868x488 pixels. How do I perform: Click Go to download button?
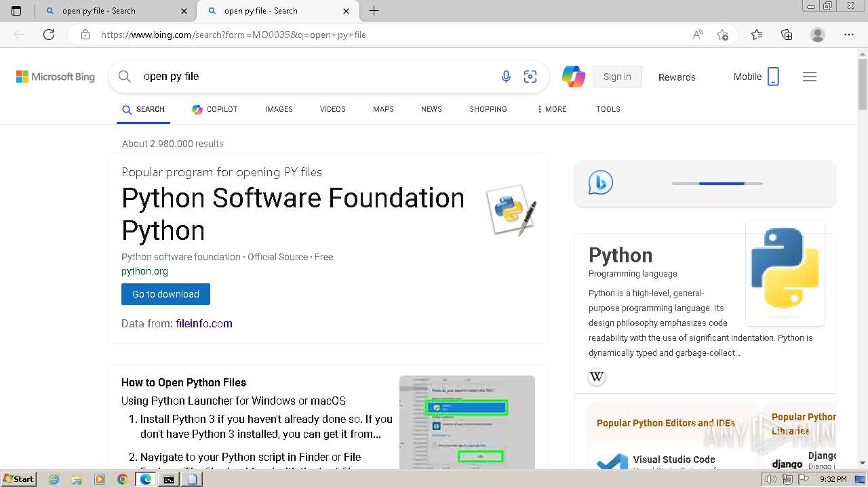[165, 294]
